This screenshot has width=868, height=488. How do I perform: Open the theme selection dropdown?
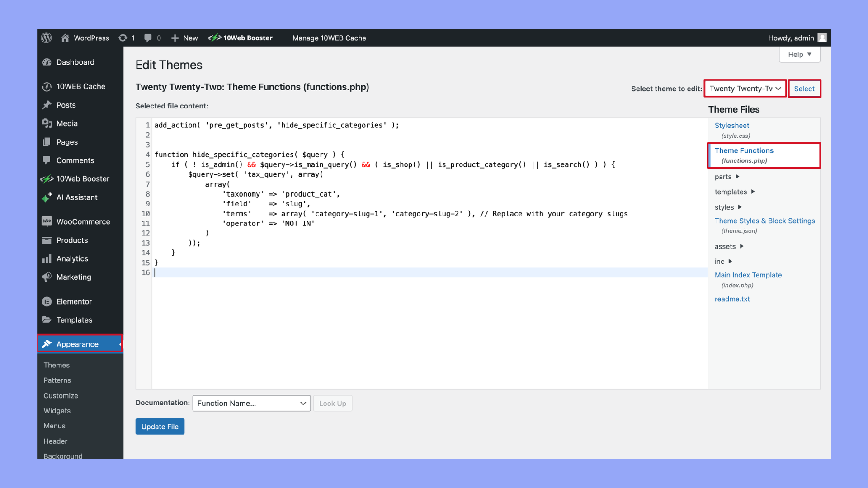[x=745, y=89]
